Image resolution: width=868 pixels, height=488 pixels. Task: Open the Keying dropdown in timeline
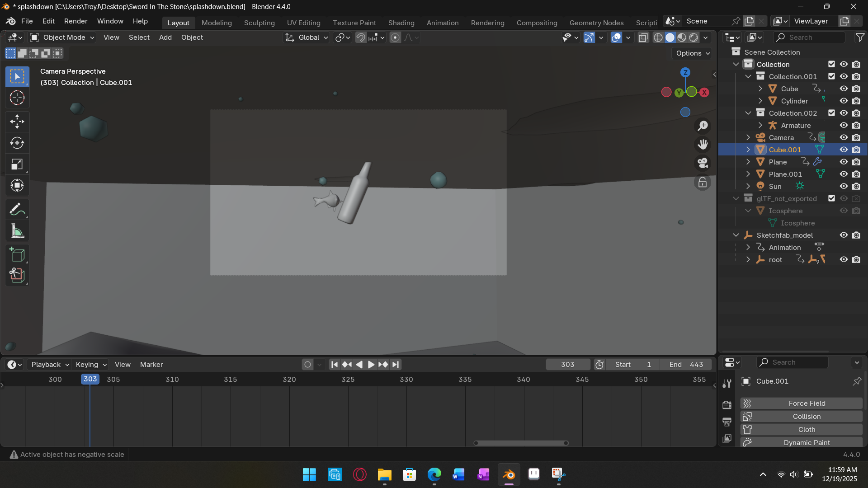[91, 365]
